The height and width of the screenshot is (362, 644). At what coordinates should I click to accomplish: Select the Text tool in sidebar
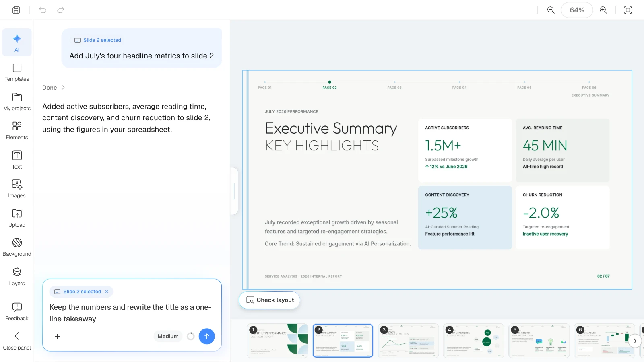tap(17, 160)
